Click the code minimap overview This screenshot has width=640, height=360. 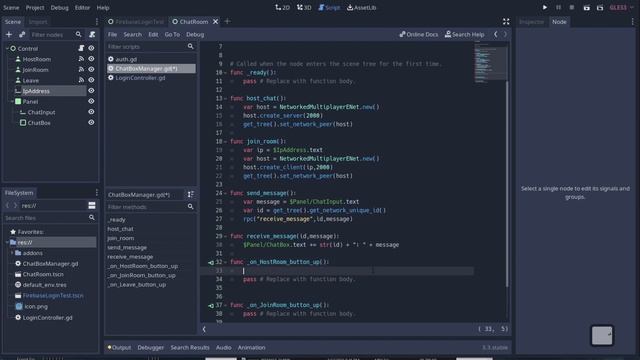[x=490, y=62]
